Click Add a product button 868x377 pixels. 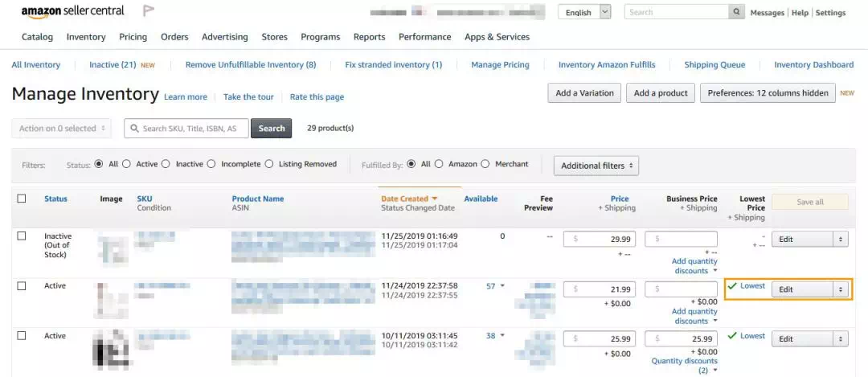[661, 93]
